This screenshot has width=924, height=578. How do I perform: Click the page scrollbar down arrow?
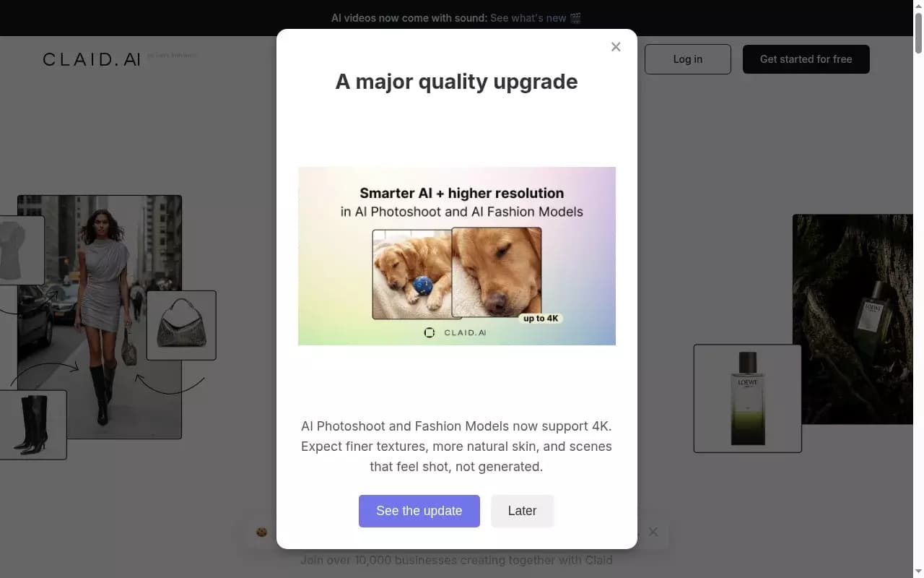click(x=918, y=572)
